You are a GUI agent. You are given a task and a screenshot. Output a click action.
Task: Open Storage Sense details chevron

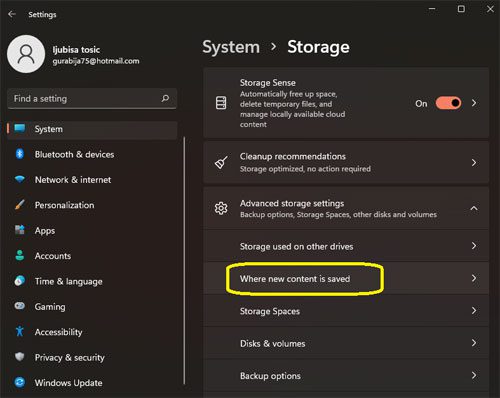click(x=474, y=103)
